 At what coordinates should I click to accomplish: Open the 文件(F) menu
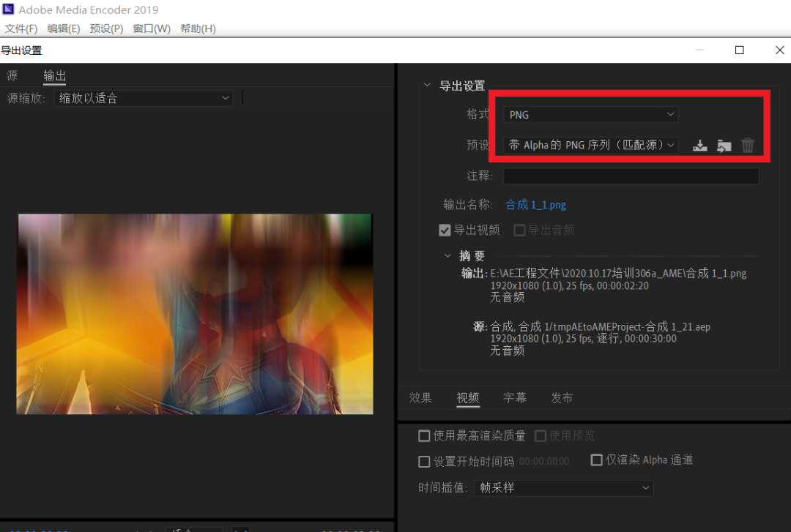21,29
